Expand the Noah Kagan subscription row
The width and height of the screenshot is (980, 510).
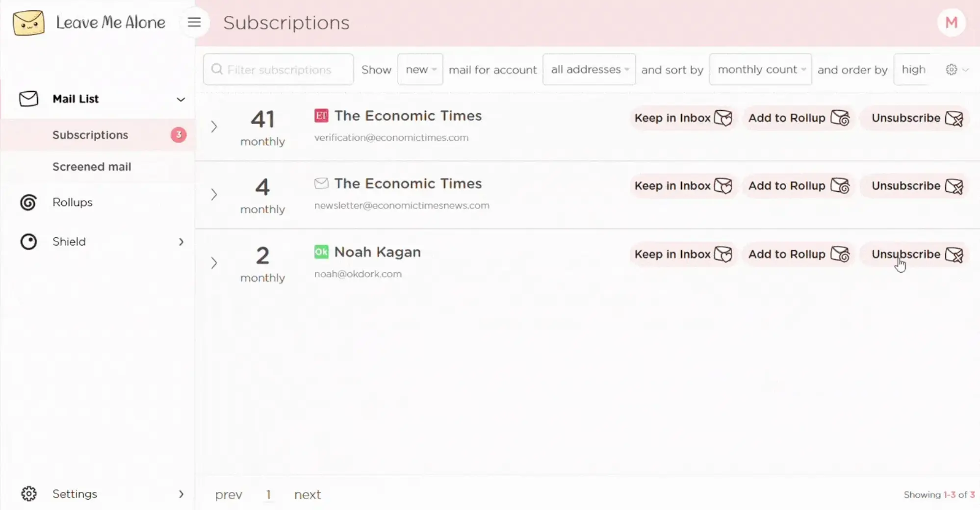pyautogui.click(x=214, y=263)
